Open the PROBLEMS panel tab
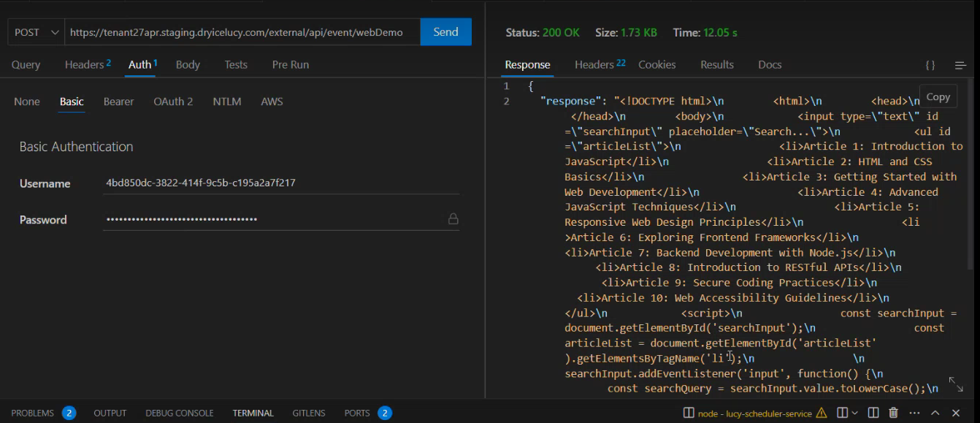This screenshot has width=980, height=423. 33,413
